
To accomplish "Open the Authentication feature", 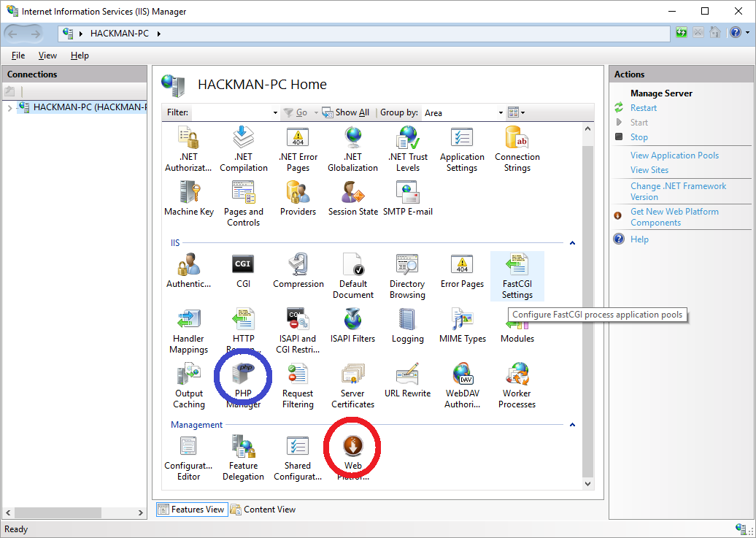I will pos(188,271).
